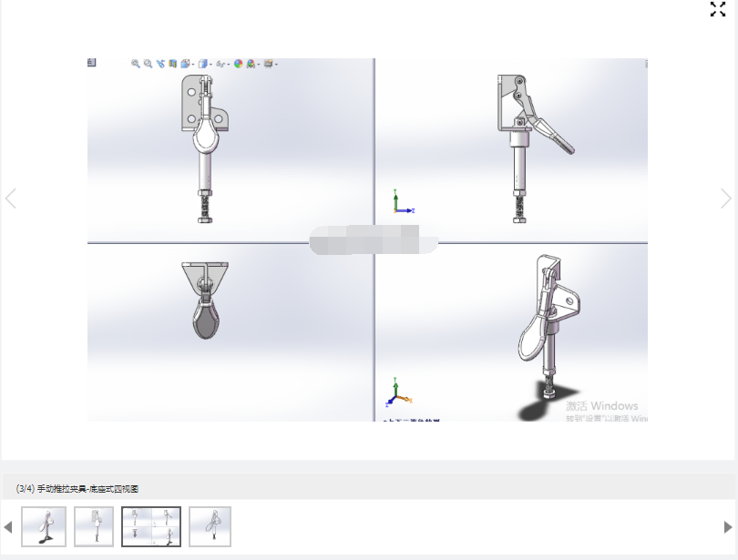Go to the next image with right chevron
Screen dimensions: 738x560
(726, 198)
